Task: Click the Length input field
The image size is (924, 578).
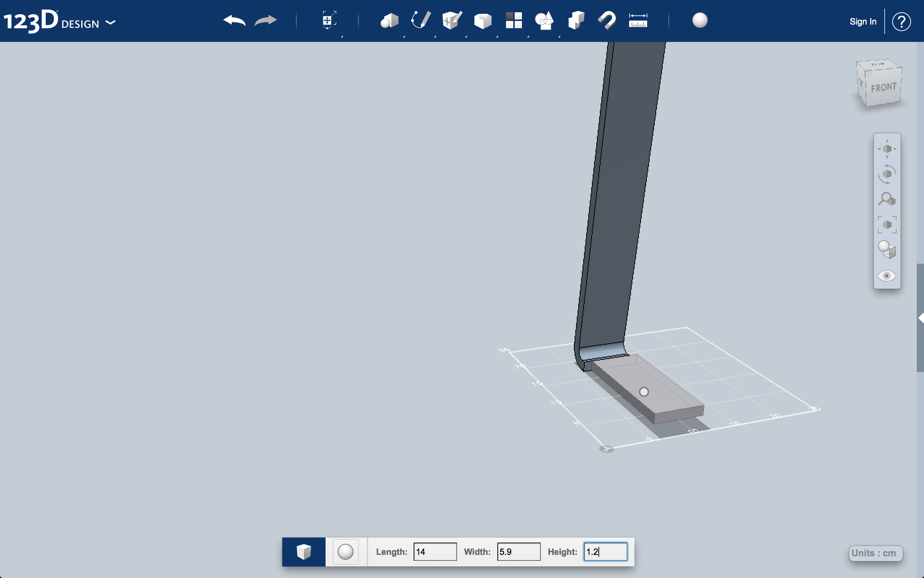Action: click(435, 552)
